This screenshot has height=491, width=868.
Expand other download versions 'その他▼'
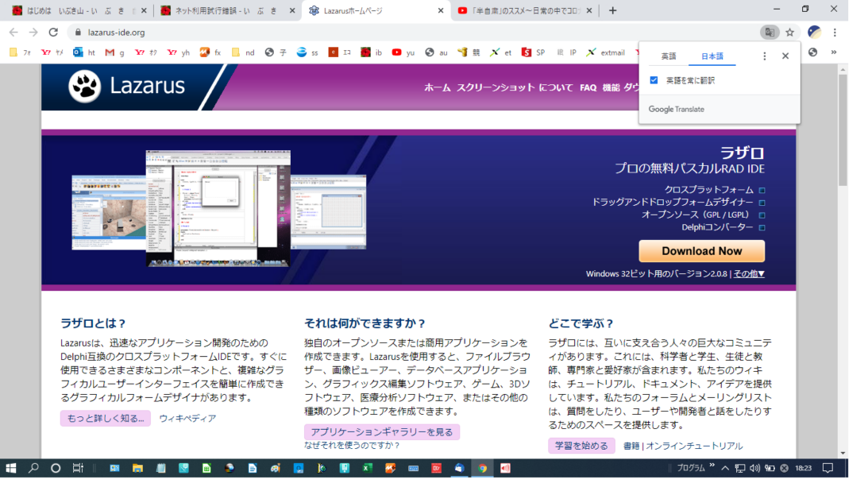[x=749, y=273]
